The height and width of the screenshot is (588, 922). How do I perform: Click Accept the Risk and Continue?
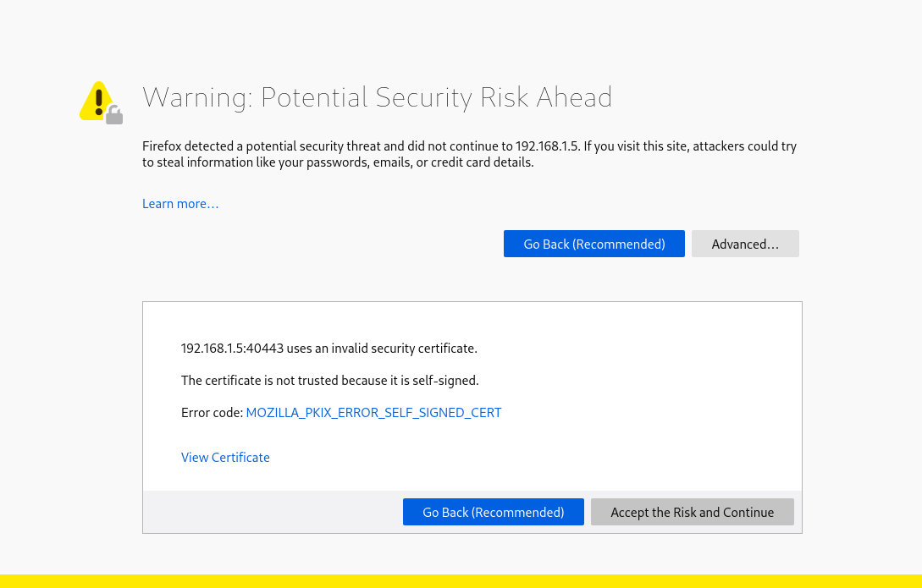(692, 512)
